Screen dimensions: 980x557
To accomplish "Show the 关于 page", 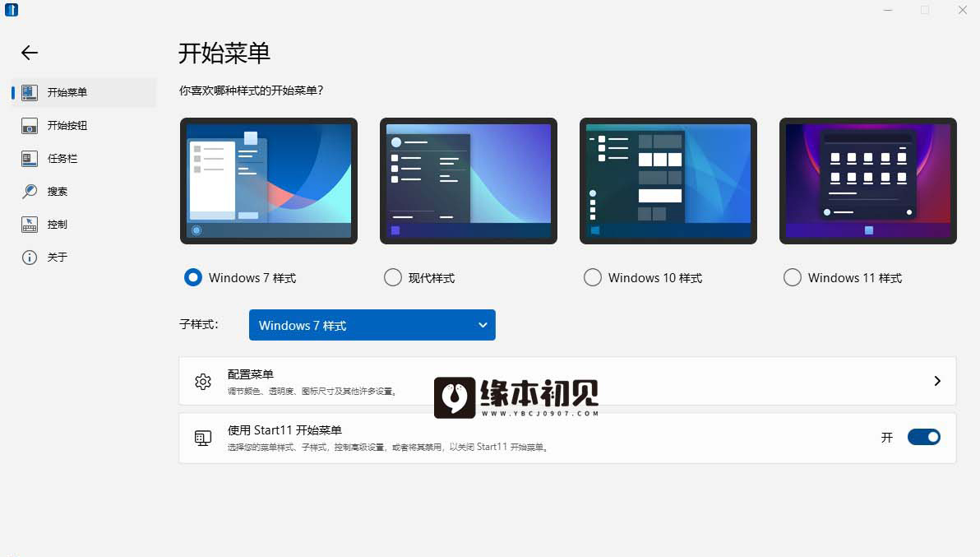I will pyautogui.click(x=84, y=258).
